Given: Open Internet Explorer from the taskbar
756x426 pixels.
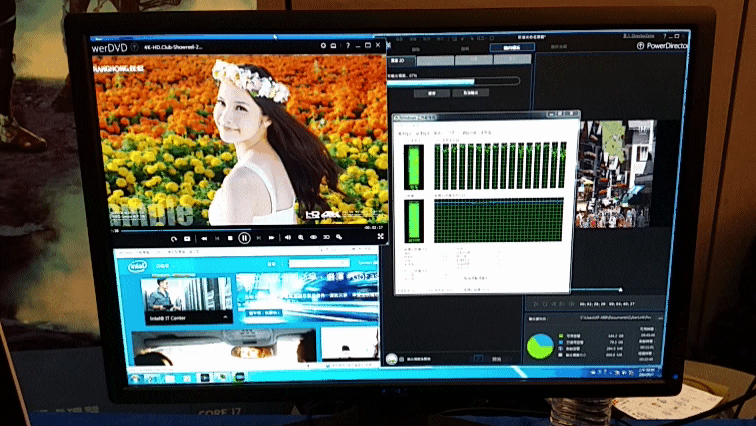Looking at the screenshot, I should coord(152,379).
